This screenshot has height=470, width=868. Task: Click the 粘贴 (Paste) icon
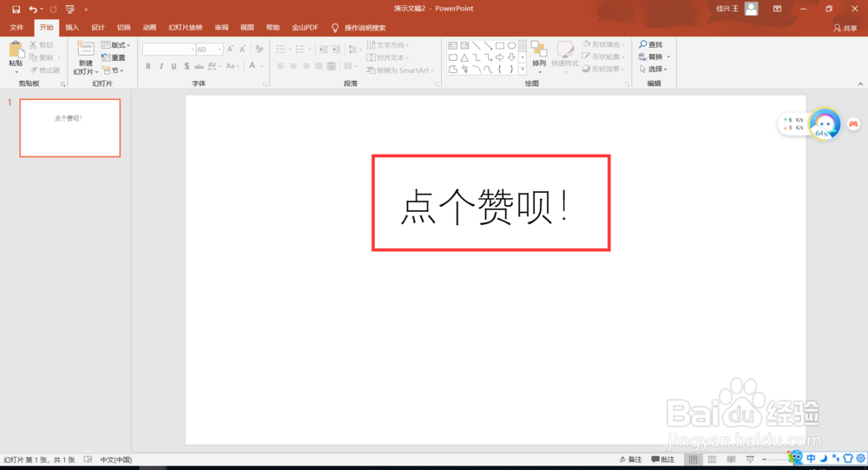coord(16,50)
